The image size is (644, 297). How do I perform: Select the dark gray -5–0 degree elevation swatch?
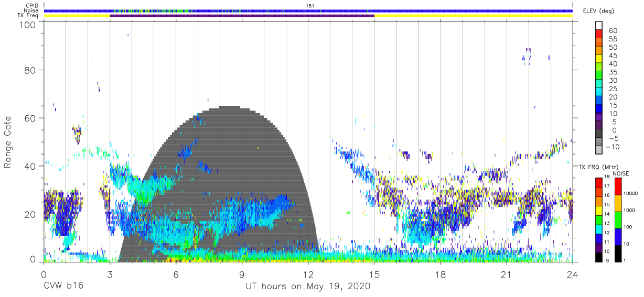tap(599, 134)
